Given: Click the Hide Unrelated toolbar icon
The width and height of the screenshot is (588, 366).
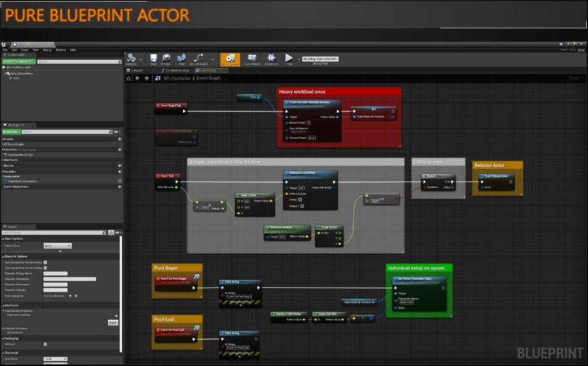Looking at the screenshot, I should [199, 58].
